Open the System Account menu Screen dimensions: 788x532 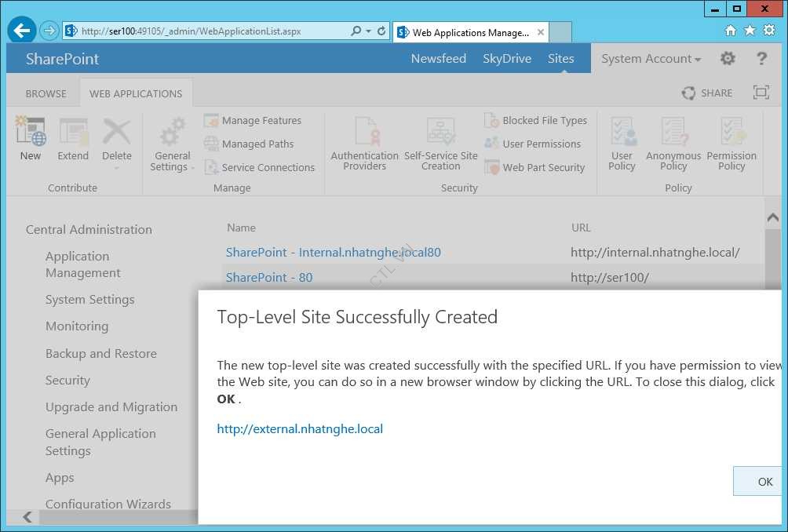click(x=649, y=58)
